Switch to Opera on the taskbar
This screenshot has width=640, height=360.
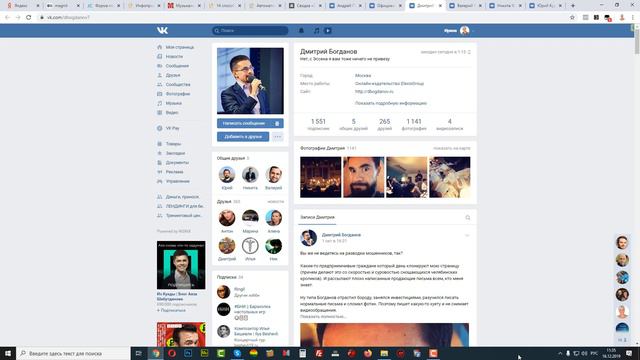point(172,353)
